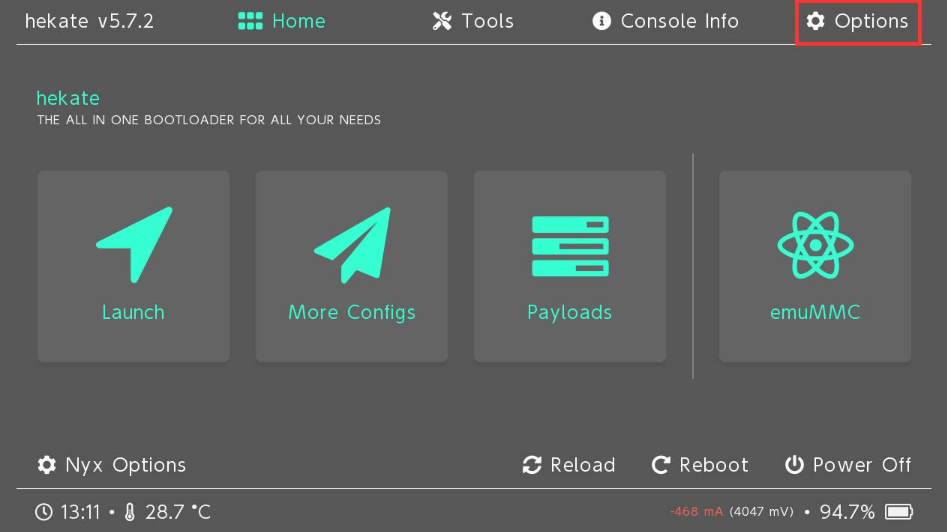
Task: Click the thermometer temperature reading
Action: click(167, 512)
